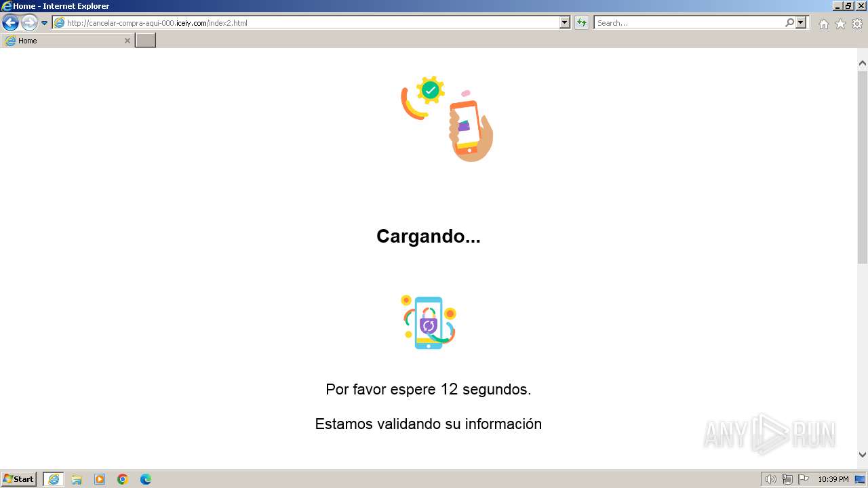
Task: Open the Home page icon
Action: pyautogui.click(x=823, y=24)
